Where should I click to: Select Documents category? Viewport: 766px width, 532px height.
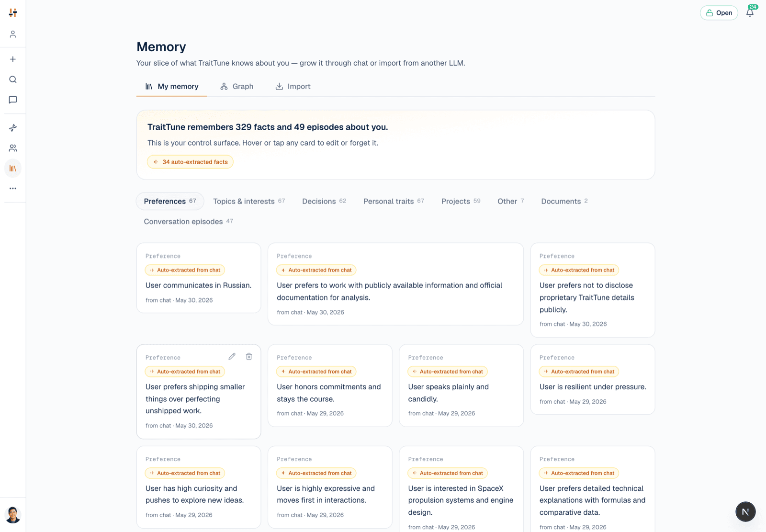coord(564,201)
